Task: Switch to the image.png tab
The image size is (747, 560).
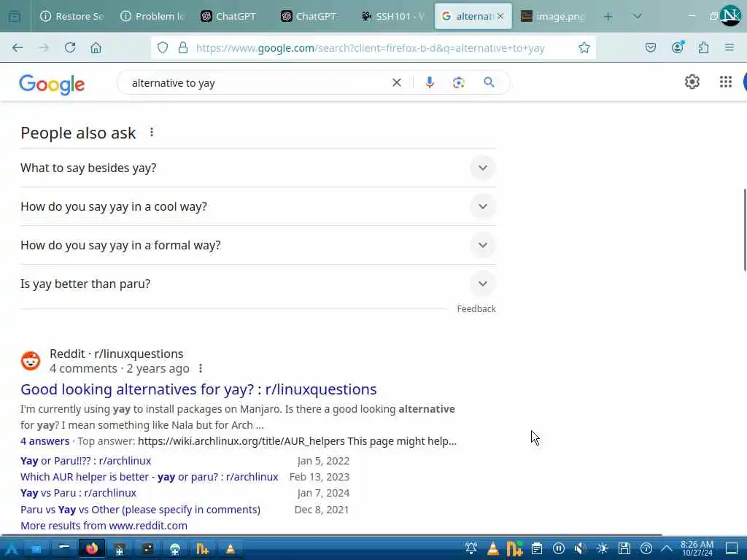Action: click(552, 17)
